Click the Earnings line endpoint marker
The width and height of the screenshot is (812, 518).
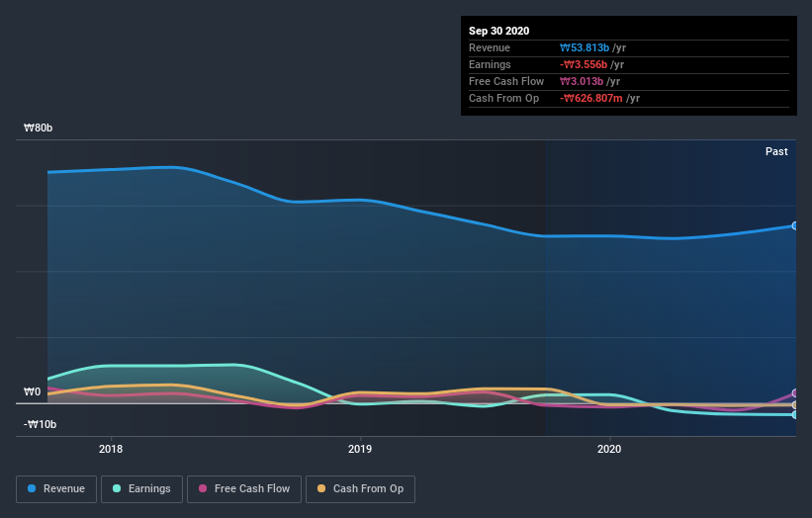click(795, 414)
